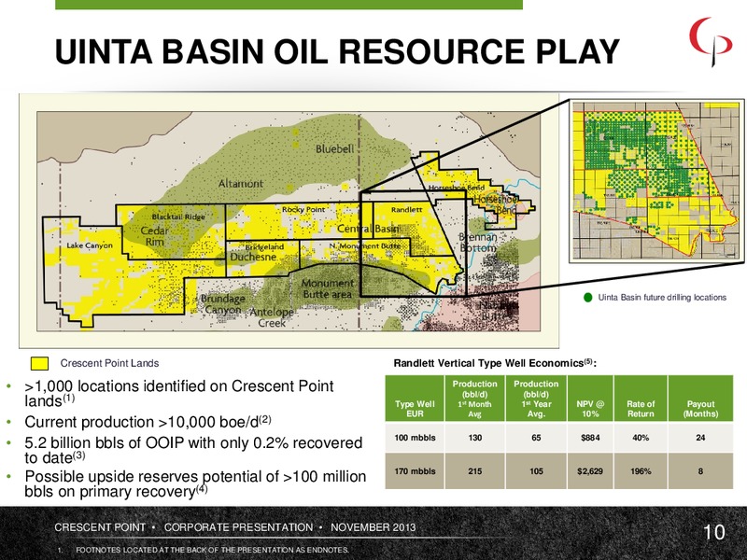The width and height of the screenshot is (747, 560).
Task: Click the '24' payout months cell
Action: [x=700, y=438]
